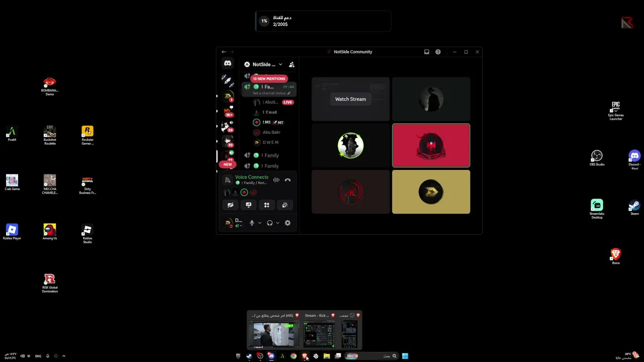Mute the Discord microphone
644x362 pixels.
[x=252, y=223]
